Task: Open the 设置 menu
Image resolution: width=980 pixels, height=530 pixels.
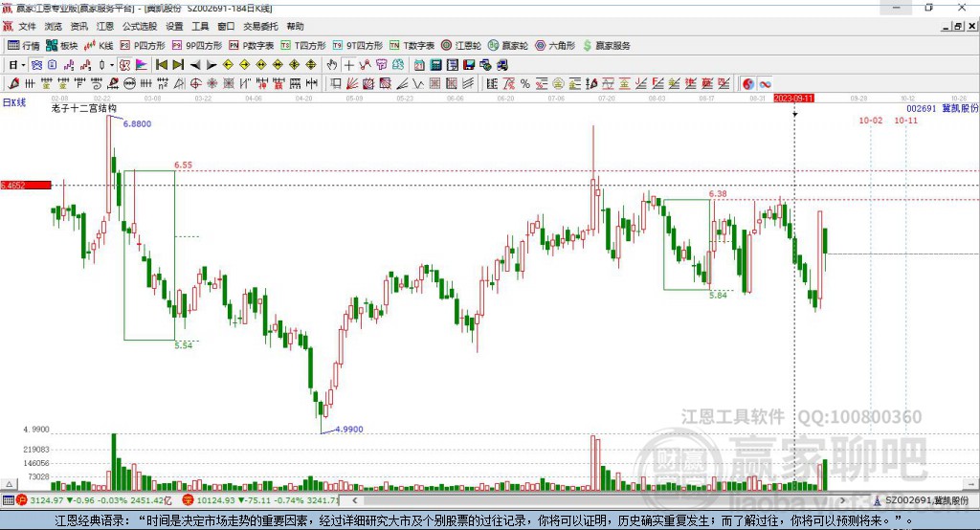Action: (174, 26)
